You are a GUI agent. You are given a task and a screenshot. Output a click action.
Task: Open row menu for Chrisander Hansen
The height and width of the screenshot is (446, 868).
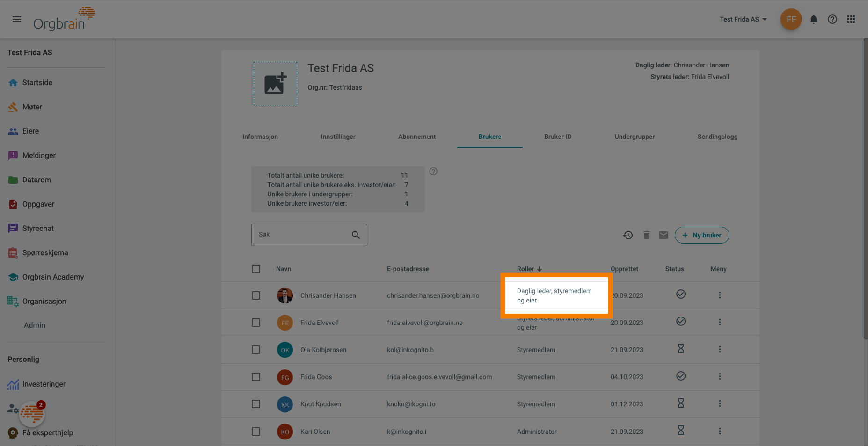point(720,295)
